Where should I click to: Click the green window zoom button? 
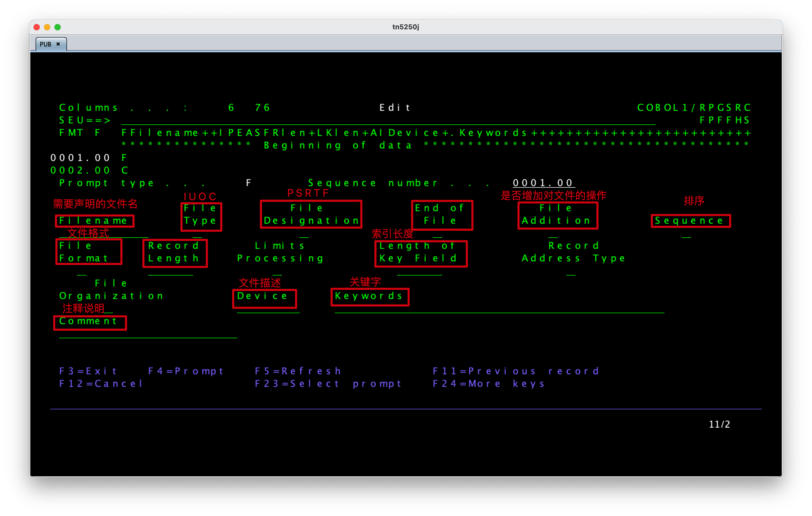[58, 27]
